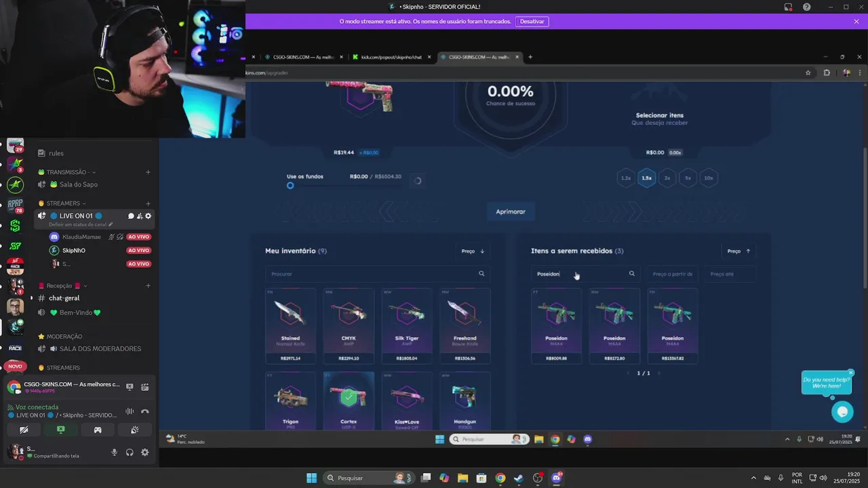The image size is (868, 488).
Task: Add channel to STREAMERS category
Action: 148,203
